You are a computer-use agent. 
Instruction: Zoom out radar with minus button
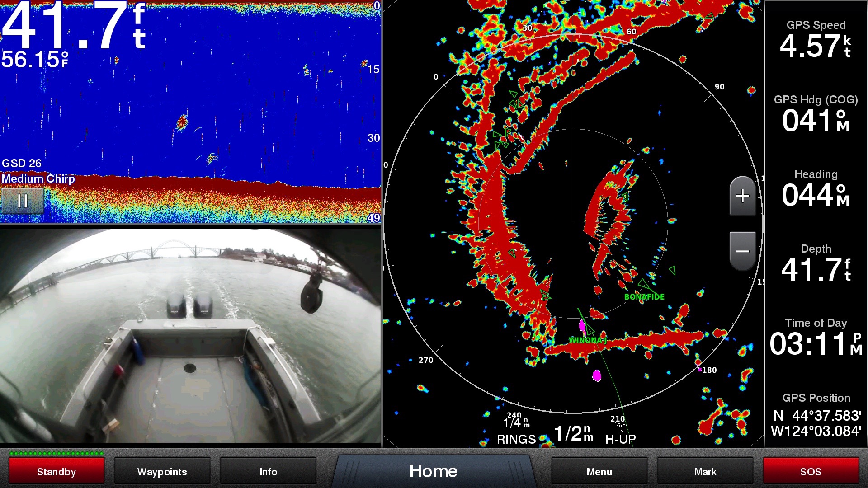coord(742,251)
